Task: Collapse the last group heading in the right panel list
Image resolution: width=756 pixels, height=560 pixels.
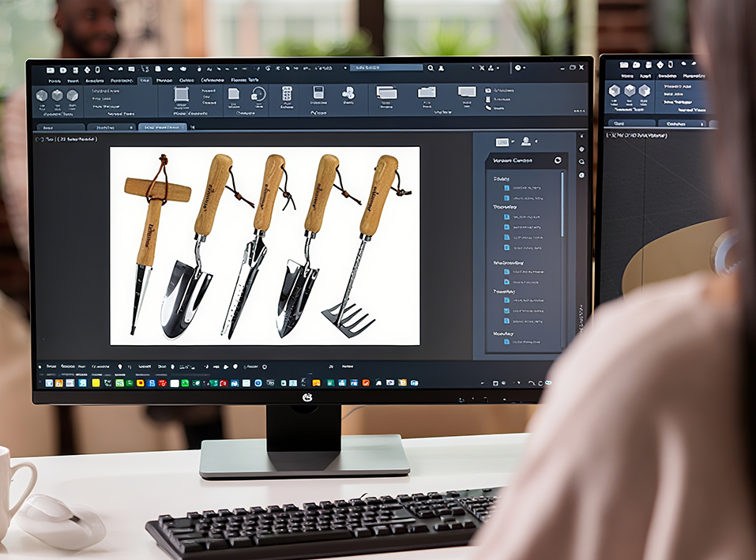Action: tap(503, 333)
